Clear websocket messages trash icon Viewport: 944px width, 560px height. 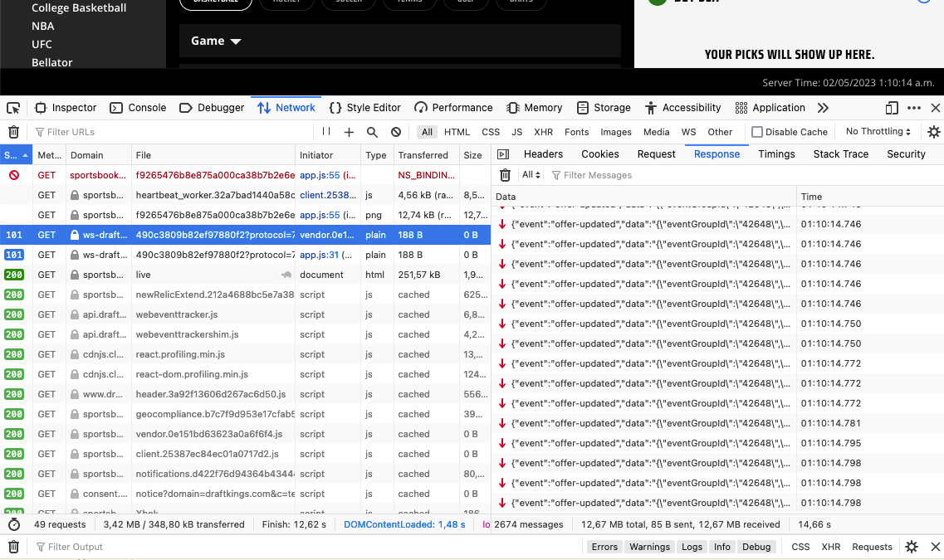pos(505,175)
